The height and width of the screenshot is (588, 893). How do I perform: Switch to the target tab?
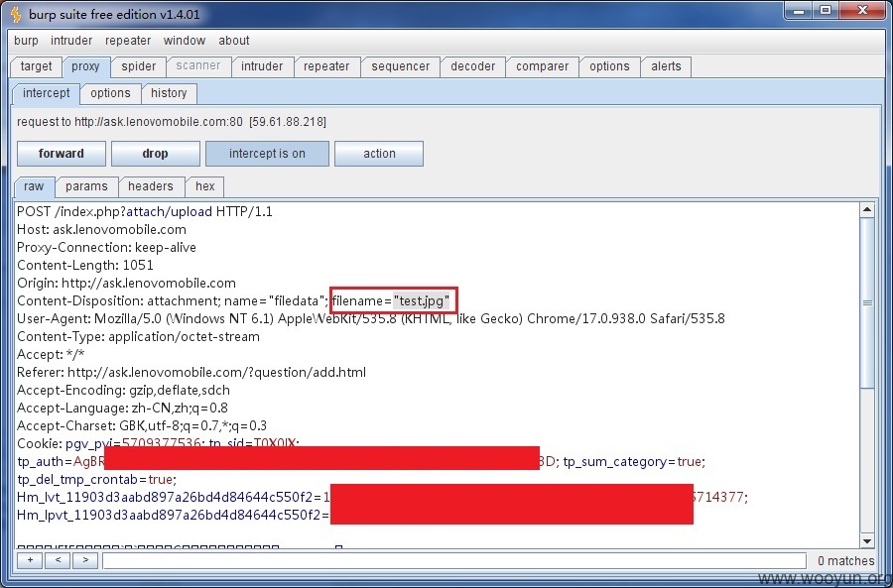[x=36, y=66]
